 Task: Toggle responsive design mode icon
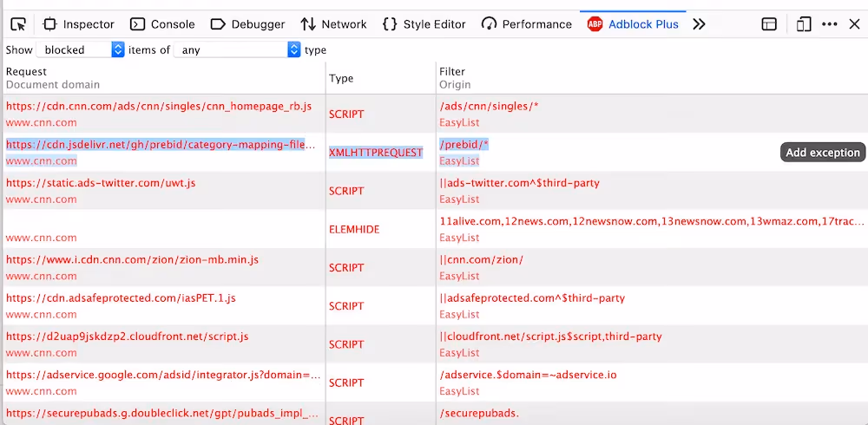click(803, 24)
